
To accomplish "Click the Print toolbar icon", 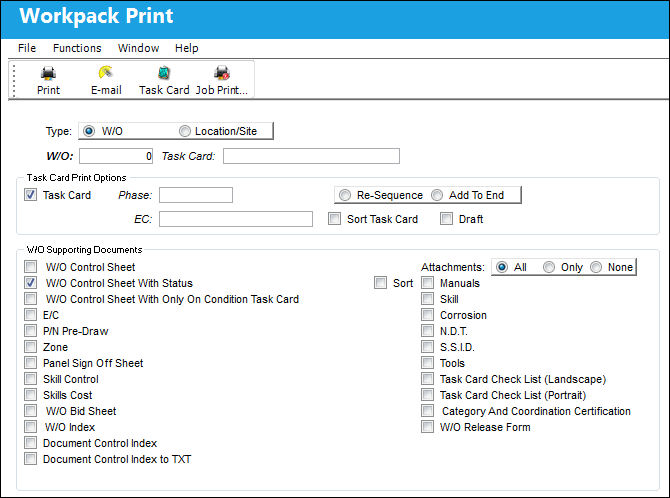I will click(48, 73).
